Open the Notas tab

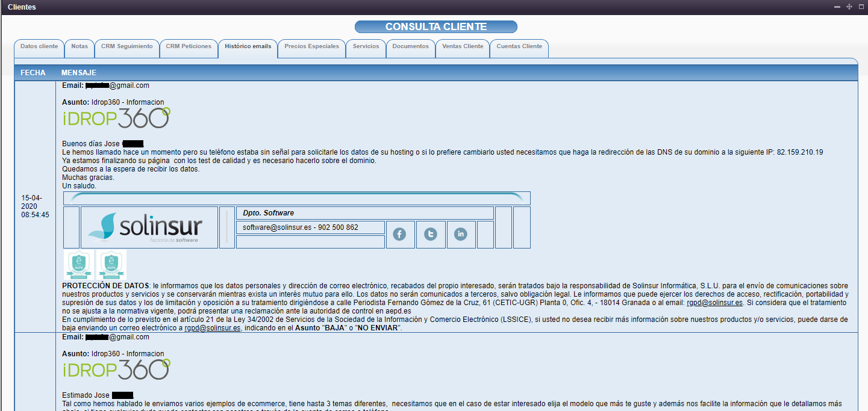tap(80, 49)
